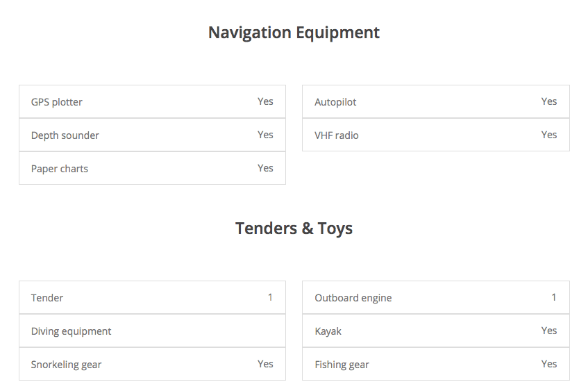Click the Navigation Equipment heading
Screen dimensions: 588x391
(x=294, y=33)
